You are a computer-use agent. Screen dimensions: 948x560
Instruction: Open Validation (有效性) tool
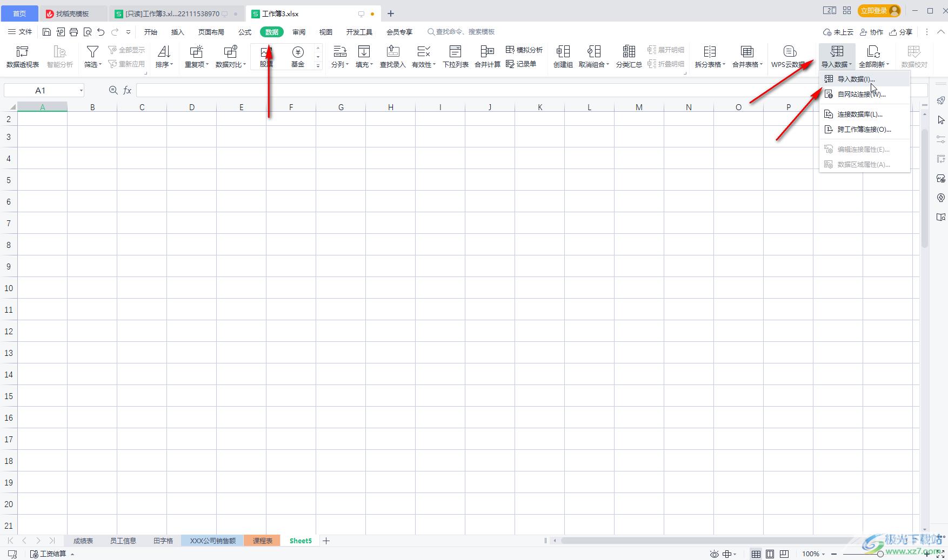click(424, 57)
